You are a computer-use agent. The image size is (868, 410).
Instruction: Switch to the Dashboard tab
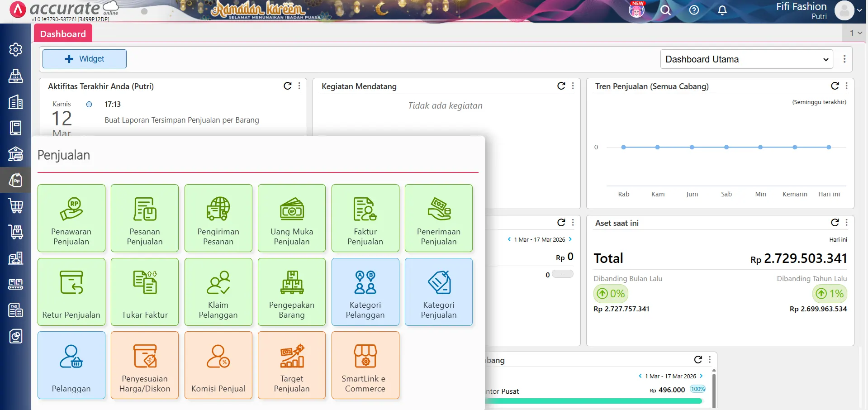coord(63,34)
